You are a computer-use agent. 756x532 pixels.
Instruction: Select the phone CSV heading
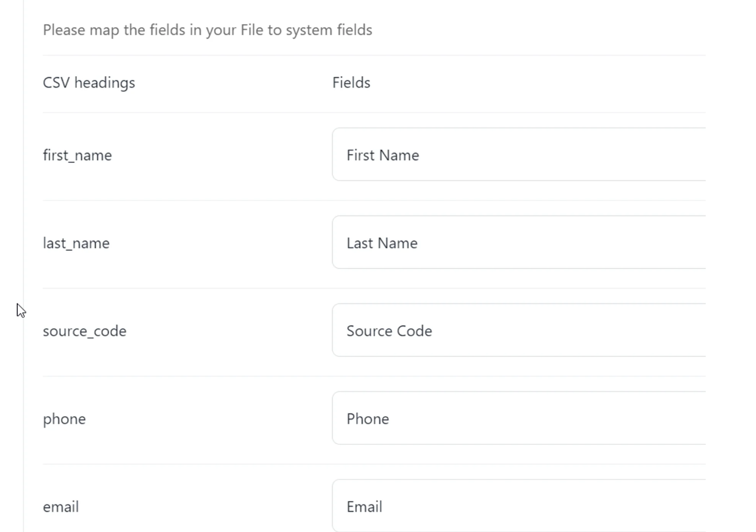coord(64,418)
